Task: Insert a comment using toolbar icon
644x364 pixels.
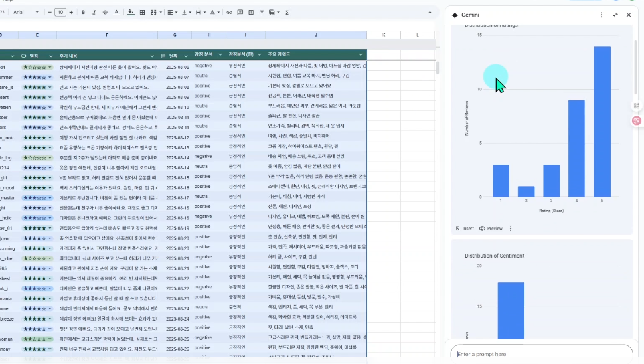Action: (x=240, y=12)
